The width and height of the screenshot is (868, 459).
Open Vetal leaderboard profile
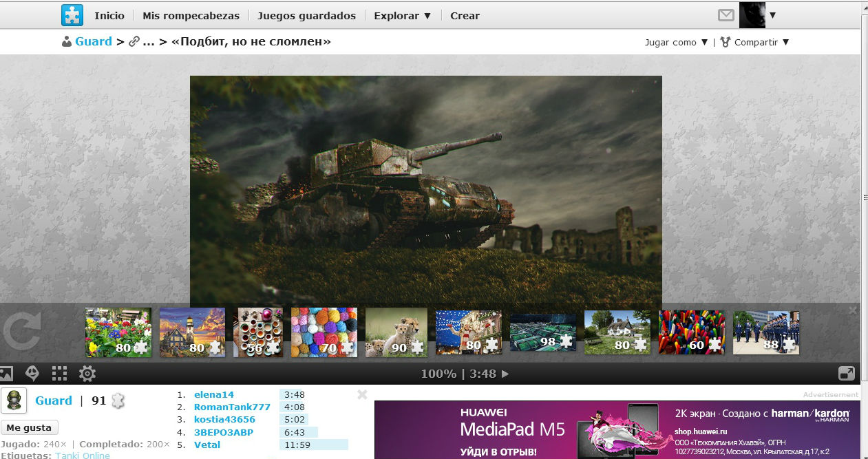pos(207,445)
